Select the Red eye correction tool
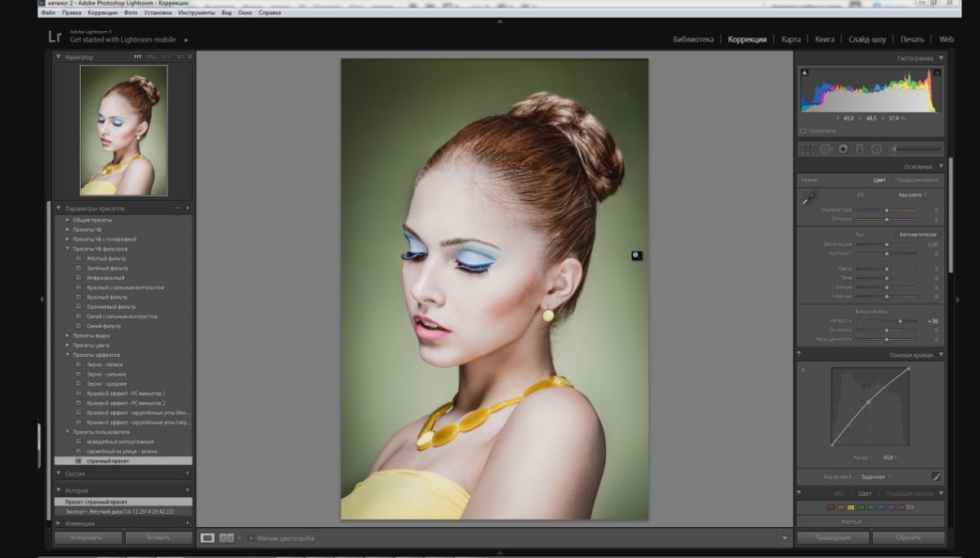This screenshot has width=980, height=558. 842,149
